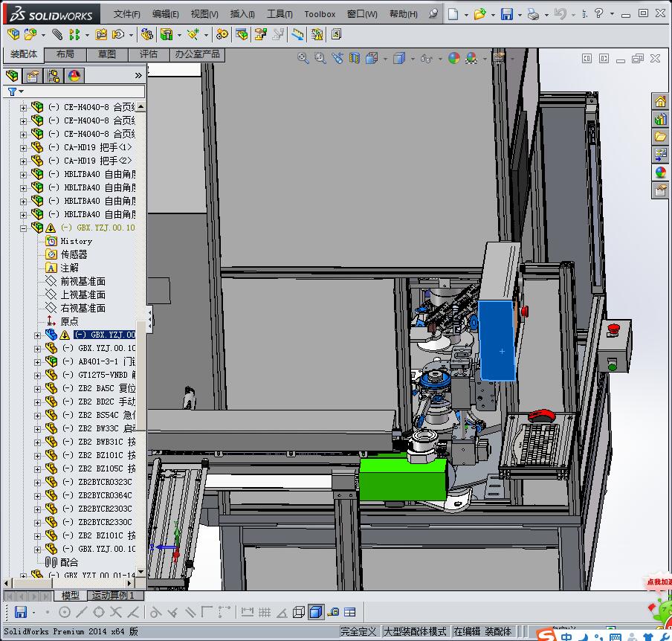Open the task pane appearances color ball

tap(660, 172)
